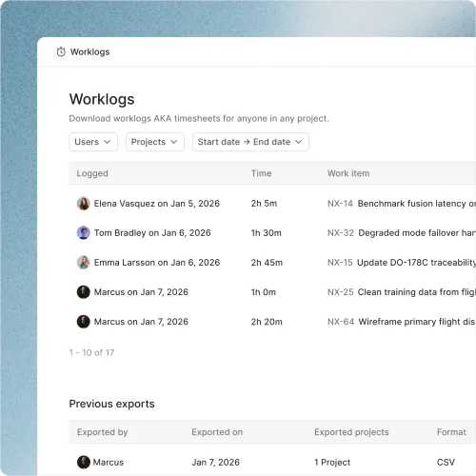Open work item NX-15 Update DO-178C traceability

click(402, 263)
